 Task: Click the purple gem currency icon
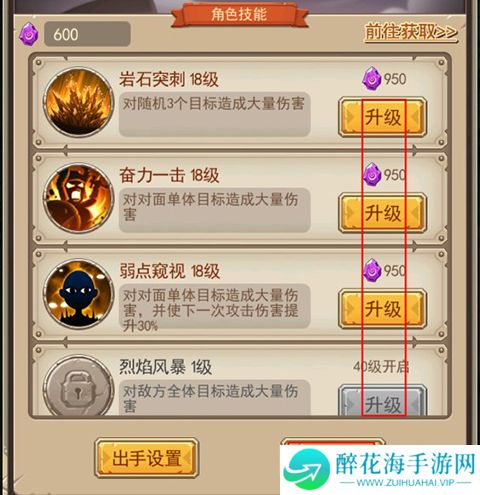(29, 34)
